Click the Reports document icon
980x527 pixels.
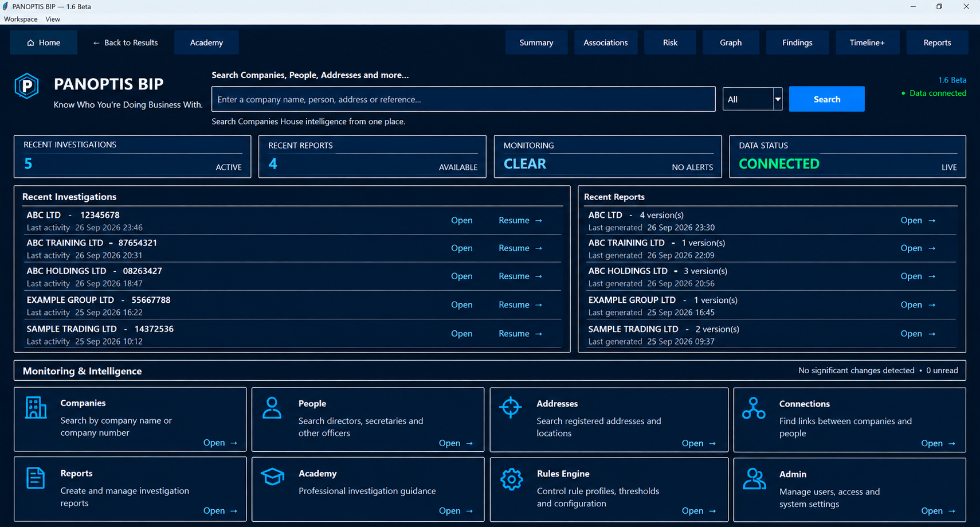click(36, 478)
